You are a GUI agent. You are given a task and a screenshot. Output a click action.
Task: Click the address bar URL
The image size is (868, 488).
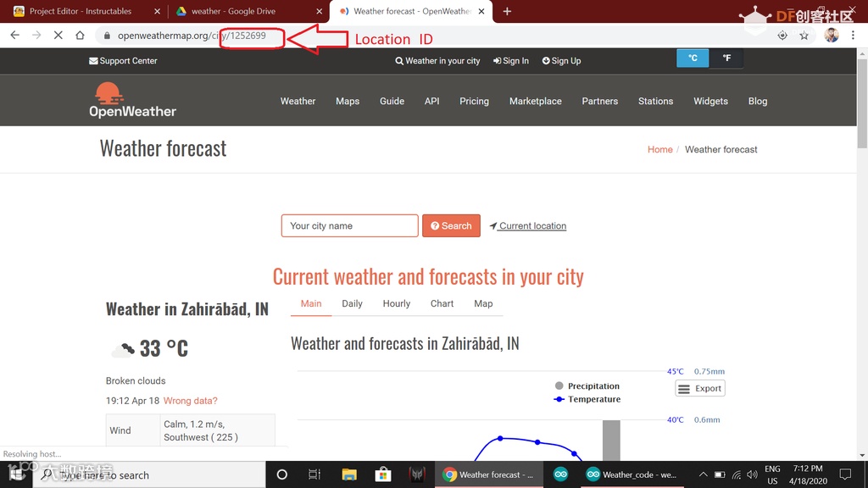[192, 36]
